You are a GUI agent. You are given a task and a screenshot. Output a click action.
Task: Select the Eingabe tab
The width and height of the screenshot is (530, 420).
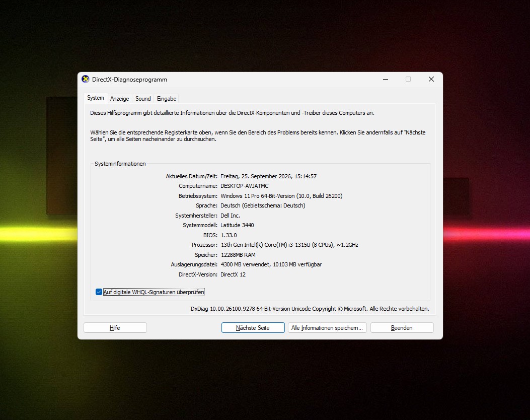[x=167, y=99]
